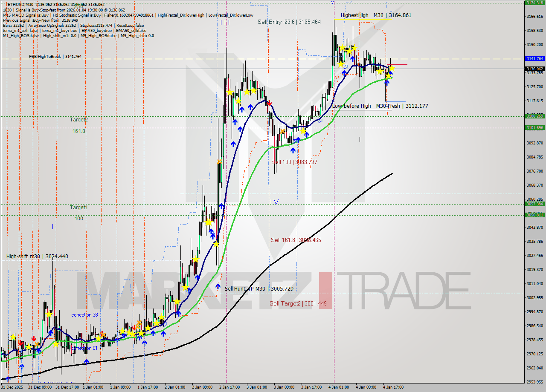Click the 'Sell Entry -23.6 | 3165.464' label
The image size is (546, 392).
click(x=289, y=22)
